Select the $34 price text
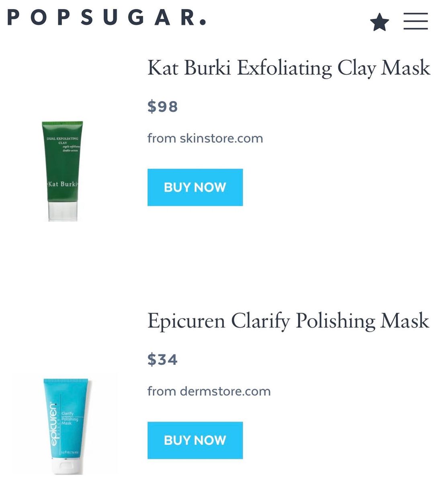Image resolution: width=434 pixels, height=504 pixels. 162,360
